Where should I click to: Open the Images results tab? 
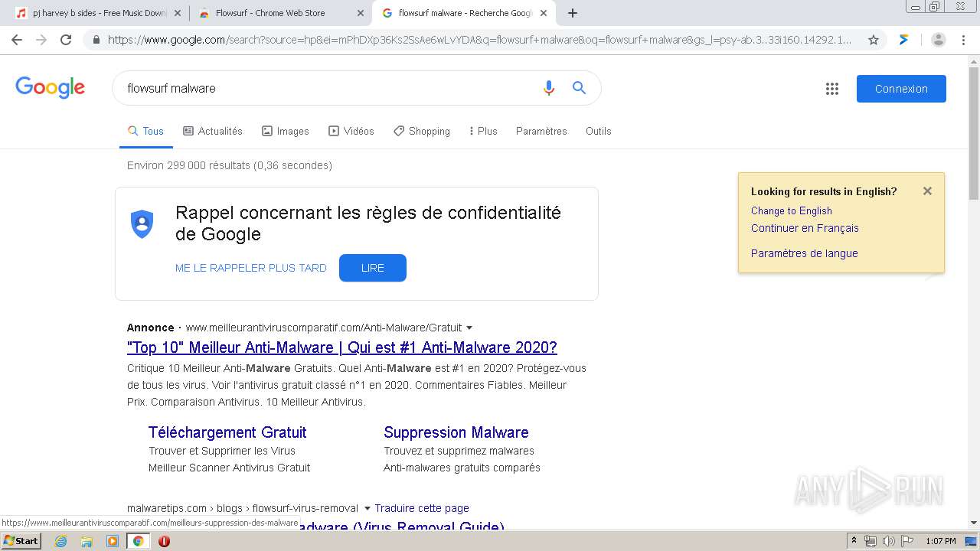286,131
